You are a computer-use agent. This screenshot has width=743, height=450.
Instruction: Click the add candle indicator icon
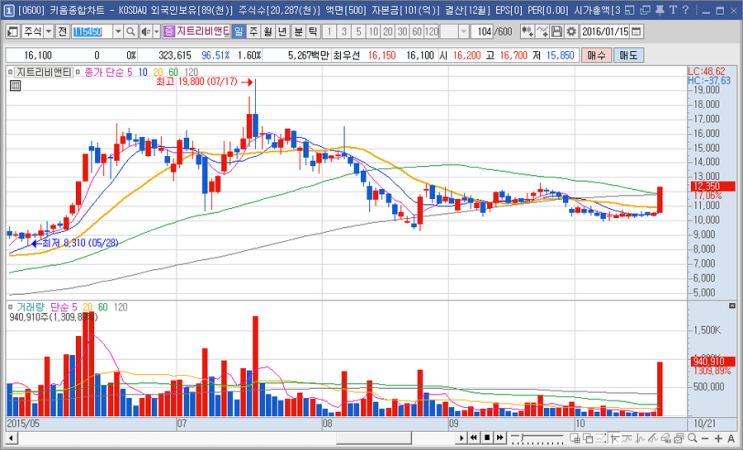527,32
